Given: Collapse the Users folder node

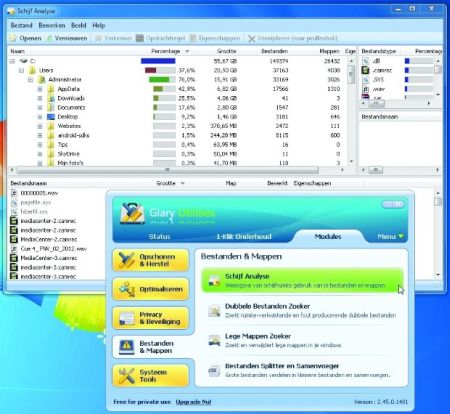Looking at the screenshot, I should pos(22,70).
